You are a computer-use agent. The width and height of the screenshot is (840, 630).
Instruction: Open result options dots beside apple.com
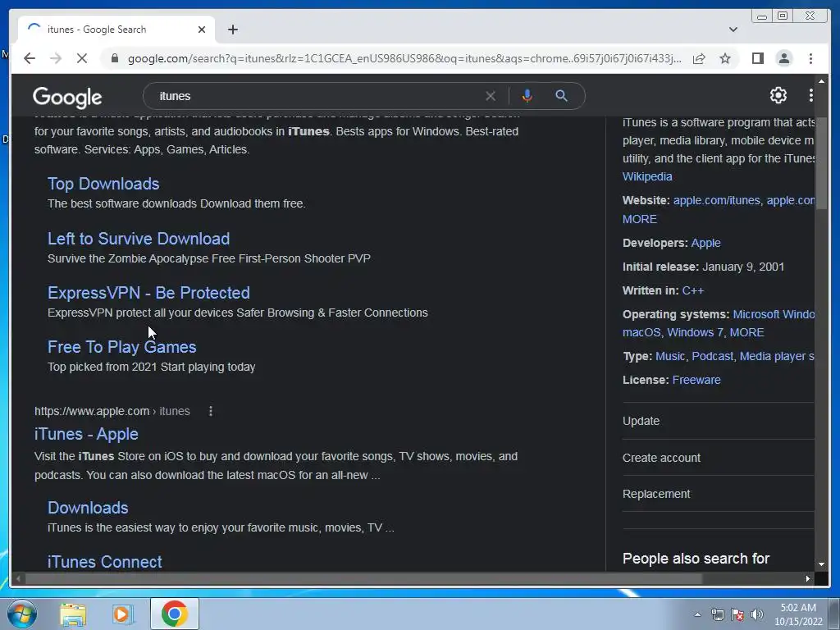(x=211, y=411)
